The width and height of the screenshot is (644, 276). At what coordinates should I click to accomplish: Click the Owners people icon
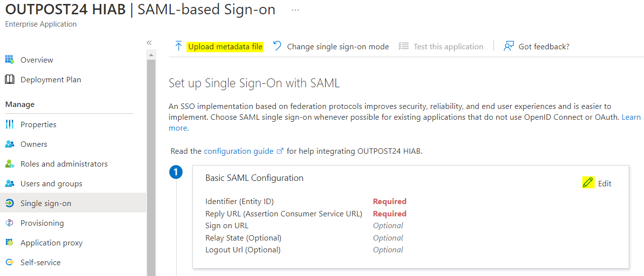pyautogui.click(x=9, y=144)
